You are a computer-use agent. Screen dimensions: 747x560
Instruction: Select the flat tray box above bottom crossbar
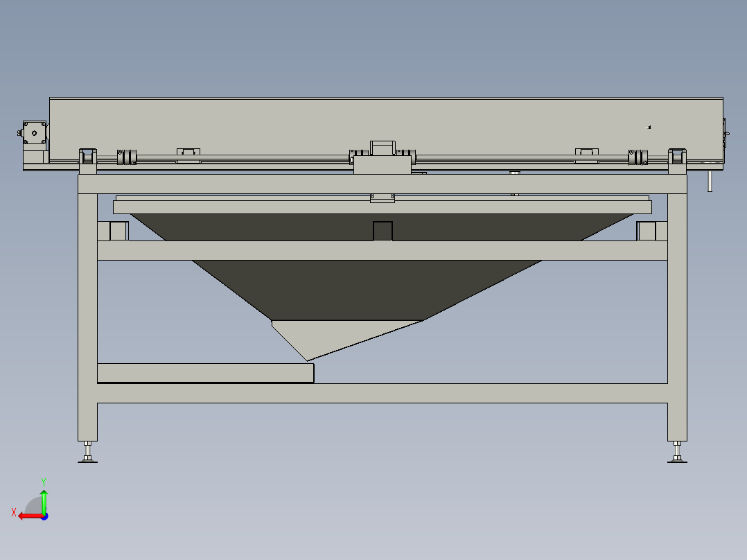point(205,373)
